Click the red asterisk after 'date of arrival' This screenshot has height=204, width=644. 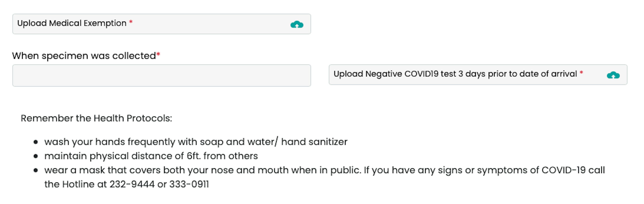tap(581, 73)
